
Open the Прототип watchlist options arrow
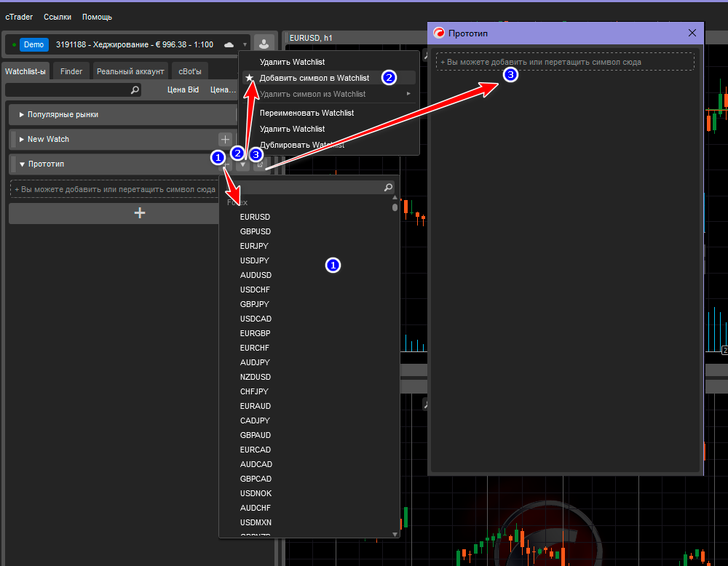(x=243, y=165)
